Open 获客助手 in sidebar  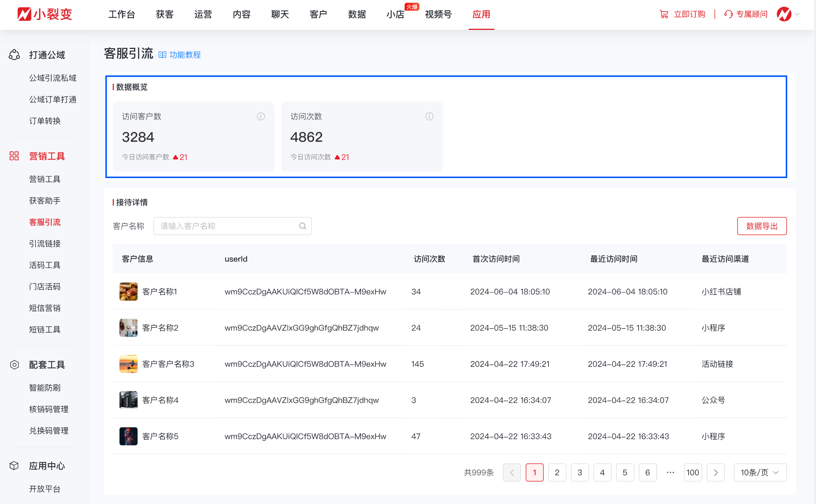(45, 201)
